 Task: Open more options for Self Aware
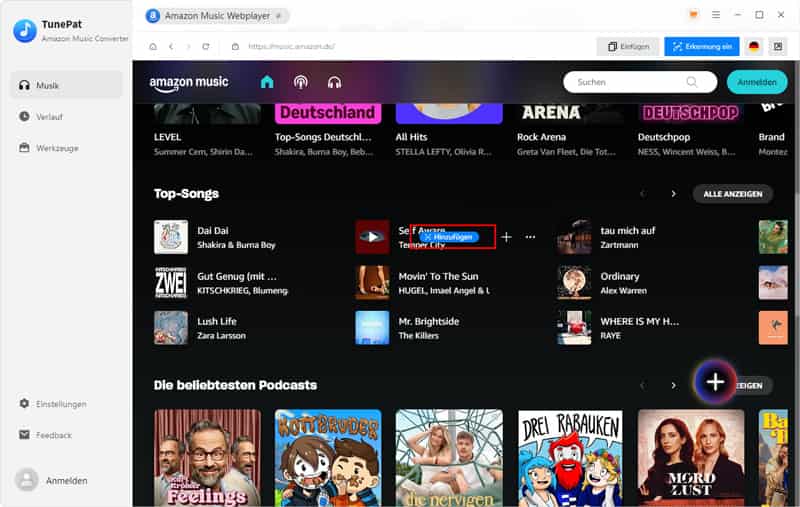530,237
